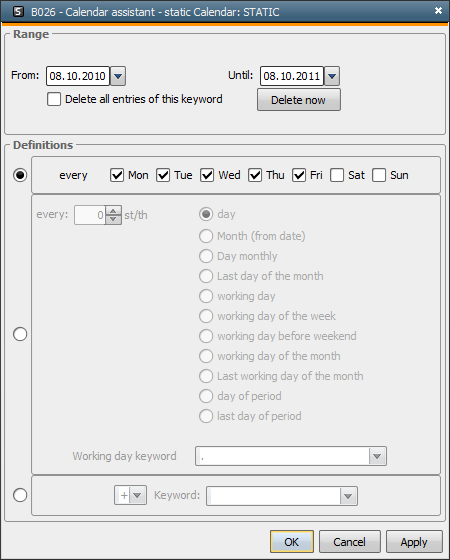
Task: Select the Keyword definition radio button
Action: [20, 495]
